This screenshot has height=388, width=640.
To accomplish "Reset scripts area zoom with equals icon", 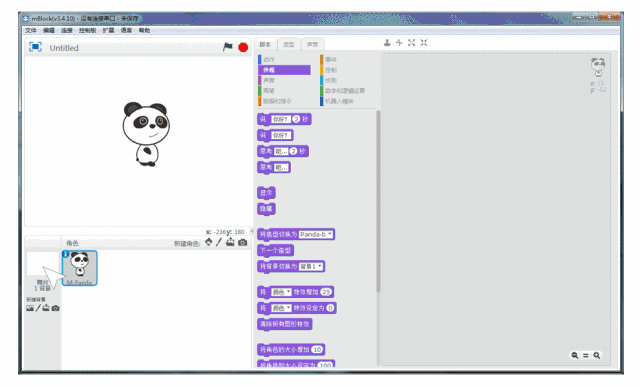I will point(586,355).
